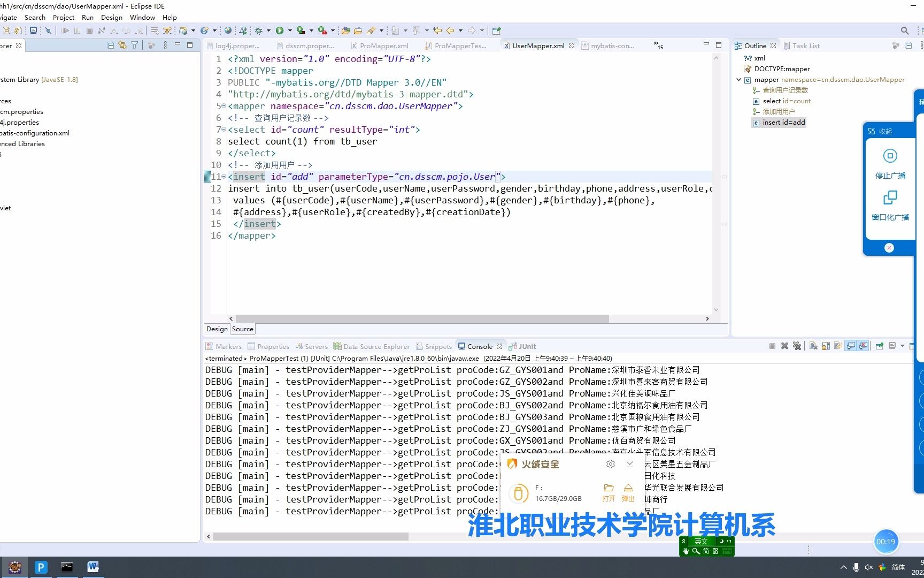The image size is (924, 578).
Task: Click the microphone tray icon
Action: (x=856, y=567)
